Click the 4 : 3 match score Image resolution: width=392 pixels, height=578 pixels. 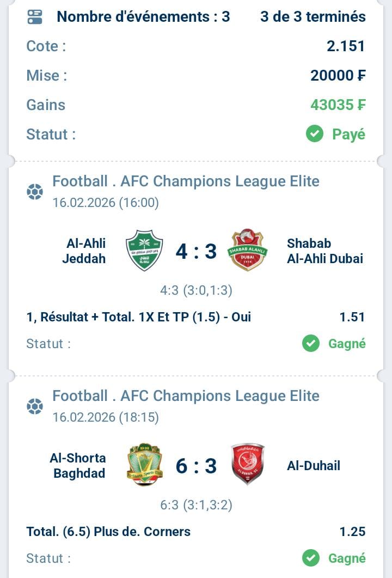(x=196, y=251)
